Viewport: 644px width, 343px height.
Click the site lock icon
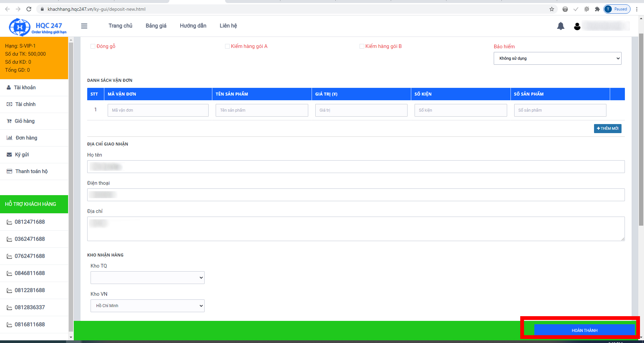[x=42, y=9]
